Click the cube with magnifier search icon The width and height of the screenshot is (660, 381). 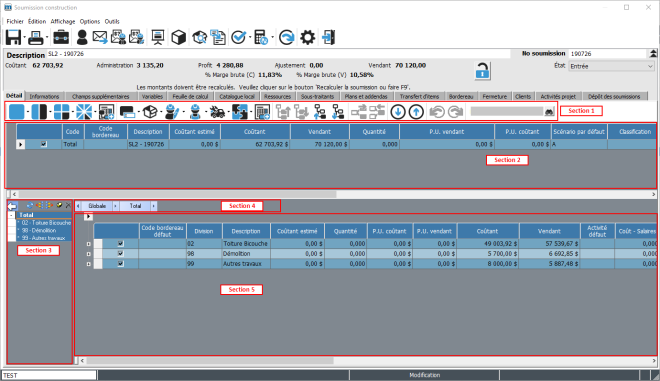[x=199, y=37]
